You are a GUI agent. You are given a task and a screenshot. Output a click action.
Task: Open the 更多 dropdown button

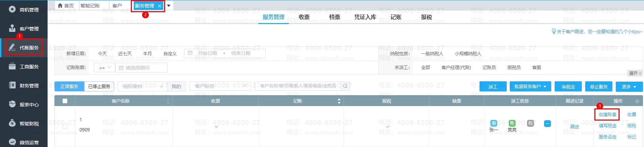point(629,87)
